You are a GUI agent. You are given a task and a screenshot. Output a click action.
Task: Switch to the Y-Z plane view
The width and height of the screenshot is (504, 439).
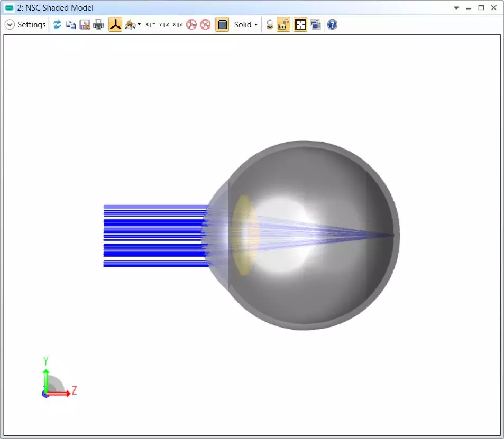click(164, 25)
